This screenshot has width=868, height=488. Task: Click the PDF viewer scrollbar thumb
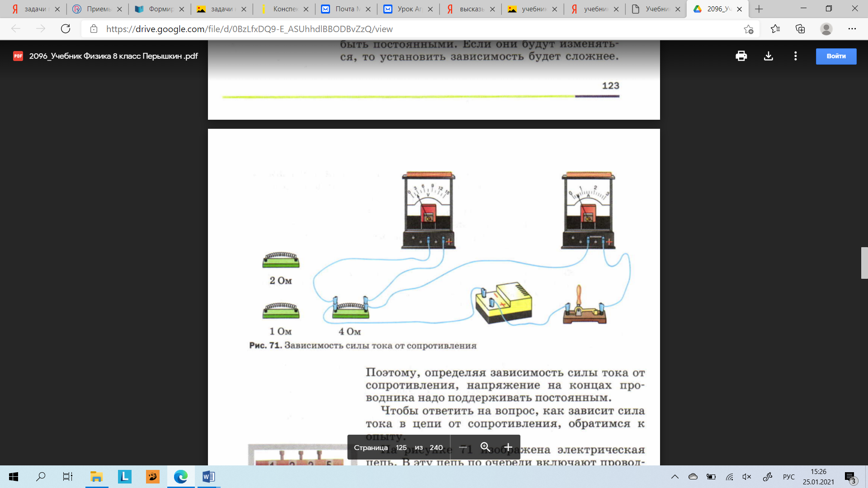pyautogui.click(x=864, y=263)
